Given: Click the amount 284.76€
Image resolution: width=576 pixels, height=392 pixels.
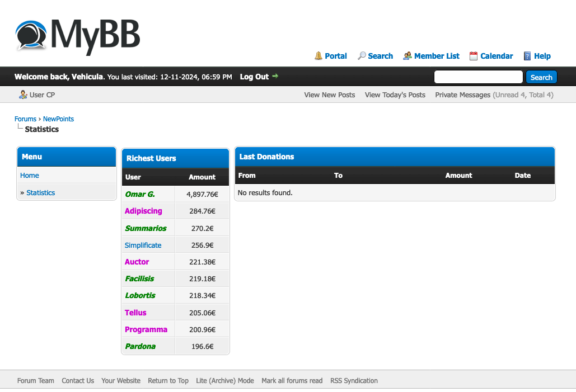Looking at the screenshot, I should coord(203,211).
